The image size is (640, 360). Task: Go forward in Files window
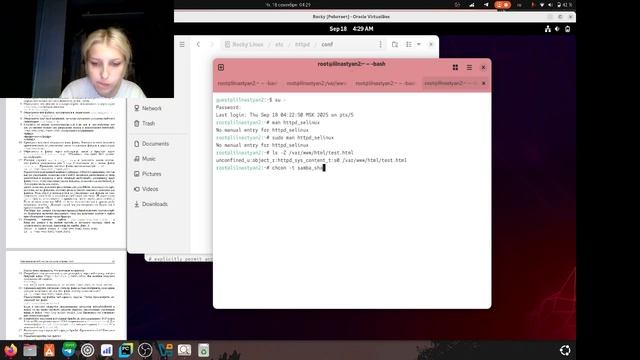pyautogui.click(x=212, y=44)
